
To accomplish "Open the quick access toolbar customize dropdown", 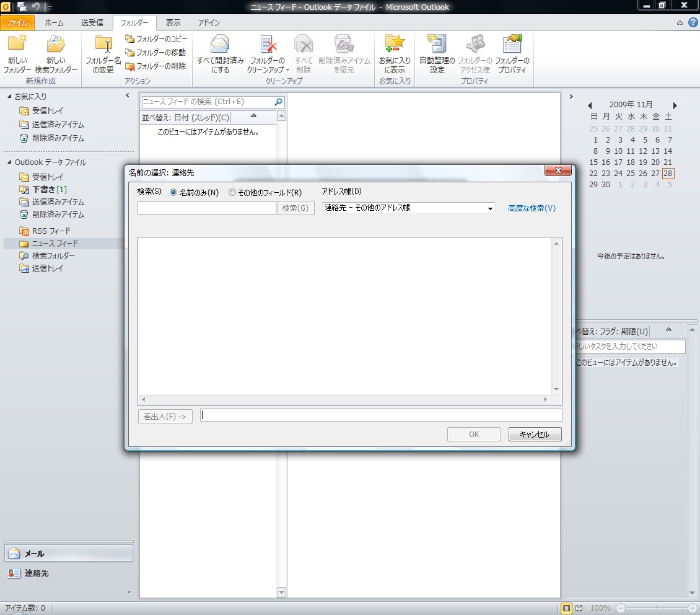I will click(50, 7).
